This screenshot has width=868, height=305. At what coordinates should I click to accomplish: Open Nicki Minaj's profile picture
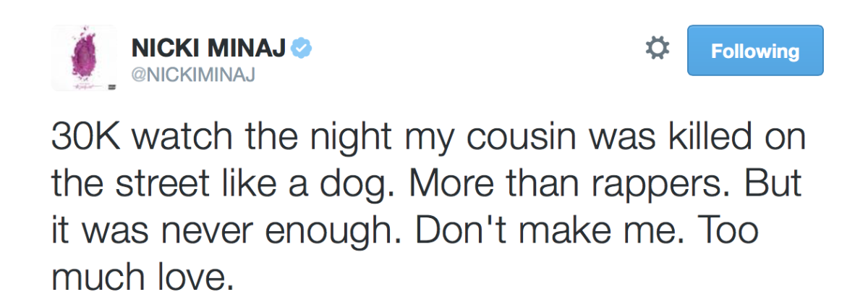coord(84,58)
